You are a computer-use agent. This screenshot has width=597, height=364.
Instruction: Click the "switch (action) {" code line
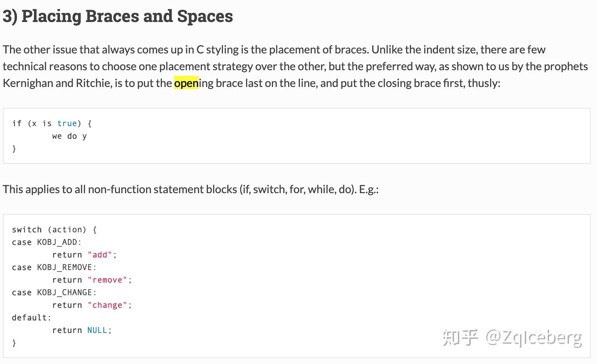54,230
